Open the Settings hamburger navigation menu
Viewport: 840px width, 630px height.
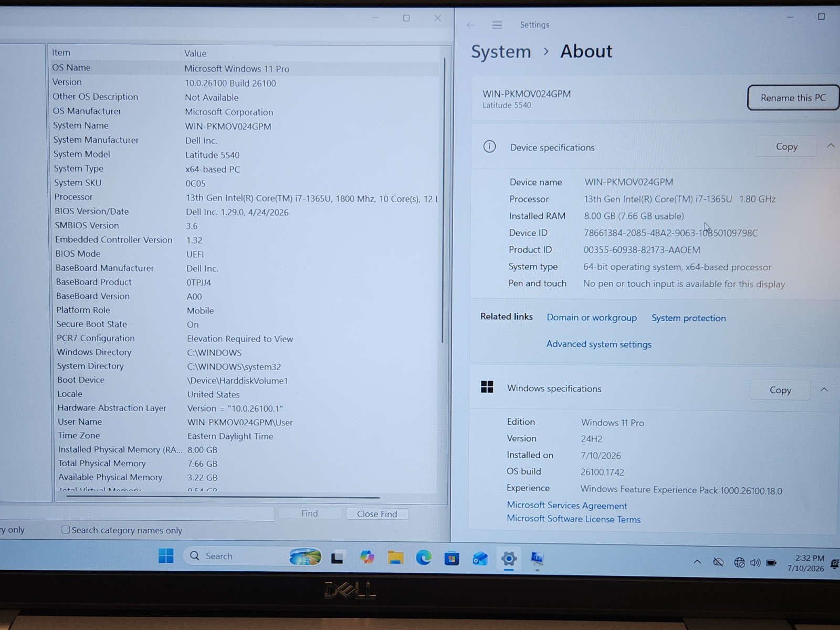(497, 25)
